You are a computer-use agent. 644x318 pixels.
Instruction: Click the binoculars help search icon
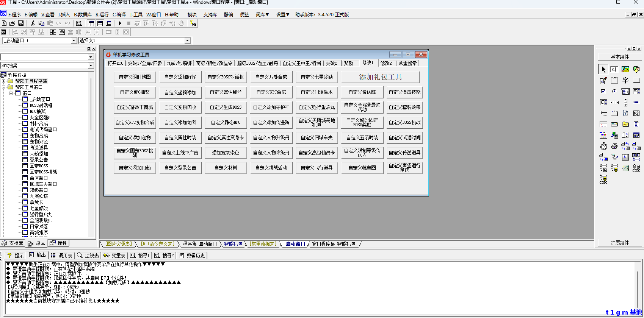[x=193, y=23]
